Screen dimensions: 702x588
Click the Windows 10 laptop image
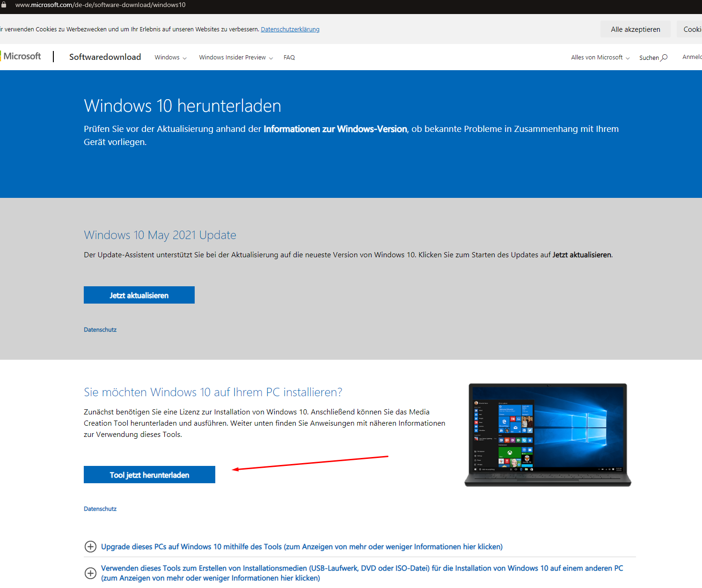tap(548, 435)
